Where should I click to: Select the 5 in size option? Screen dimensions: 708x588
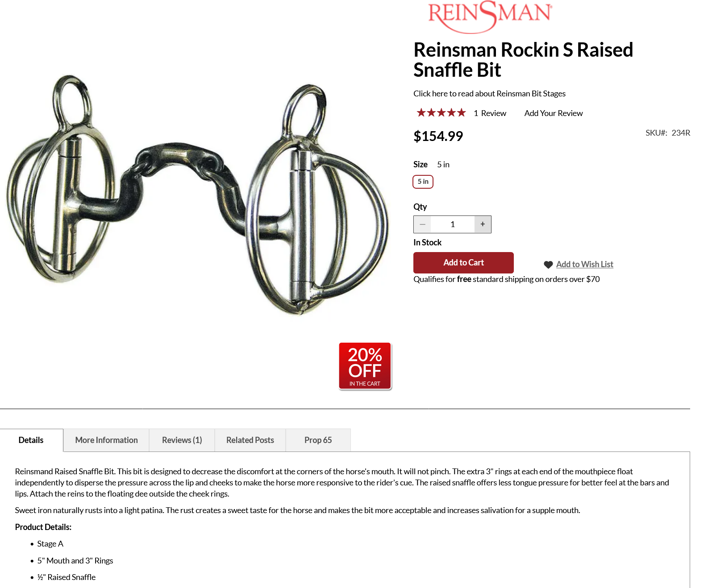[x=423, y=182]
